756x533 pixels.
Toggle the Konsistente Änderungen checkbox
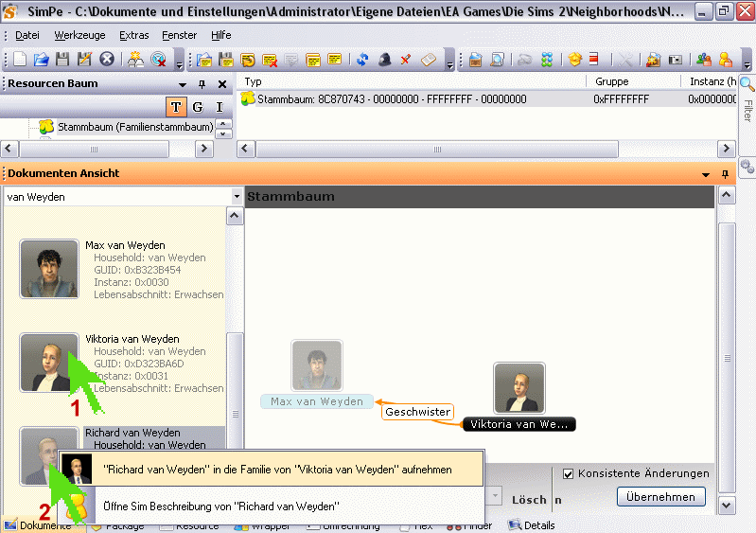pyautogui.click(x=569, y=473)
